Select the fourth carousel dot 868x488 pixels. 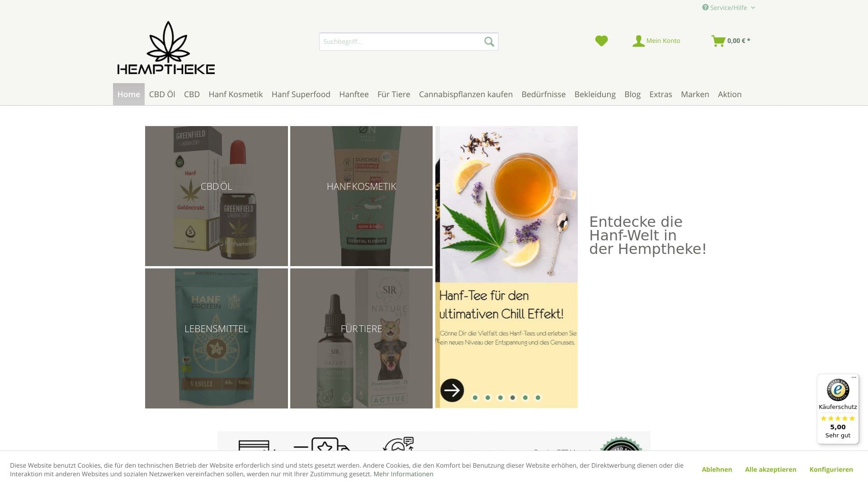tap(513, 398)
